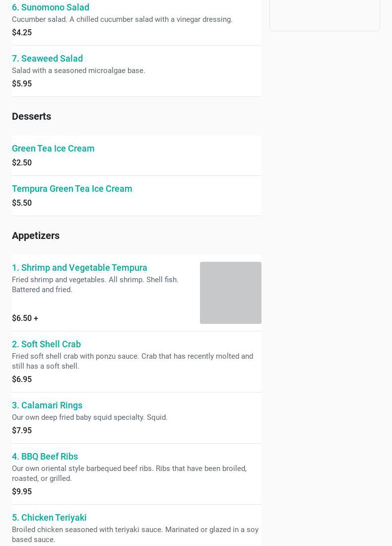Screen dimensions: 392x546
Task: Click the Appetizers section heading
Action: coord(36,235)
